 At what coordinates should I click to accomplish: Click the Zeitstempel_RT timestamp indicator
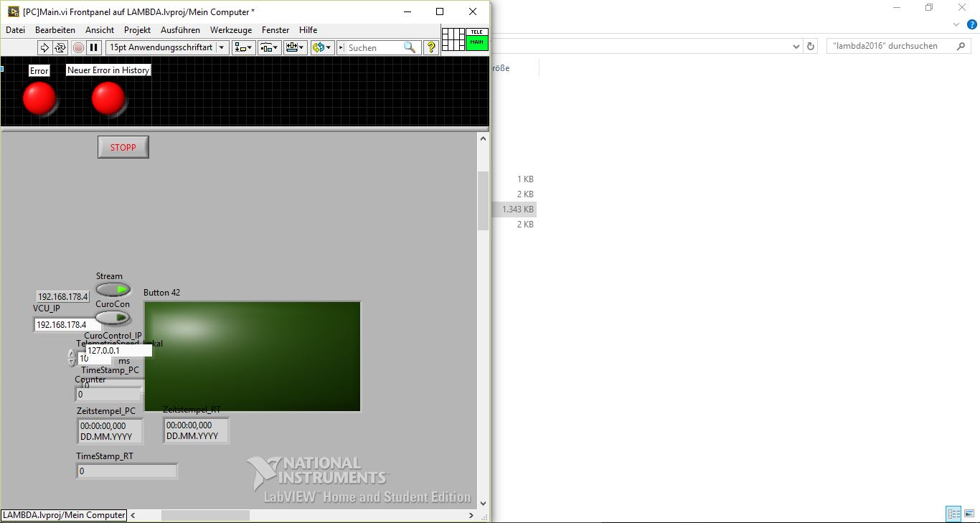coord(196,430)
